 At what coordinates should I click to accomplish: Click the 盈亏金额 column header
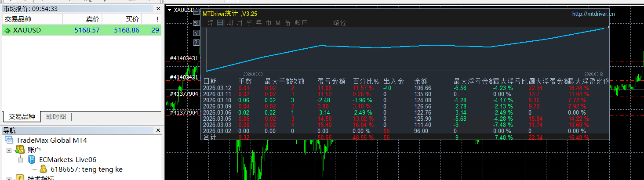[331, 81]
